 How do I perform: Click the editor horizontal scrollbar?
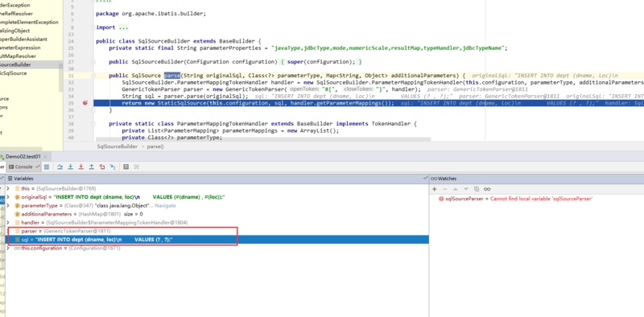pyautogui.click(x=263, y=140)
